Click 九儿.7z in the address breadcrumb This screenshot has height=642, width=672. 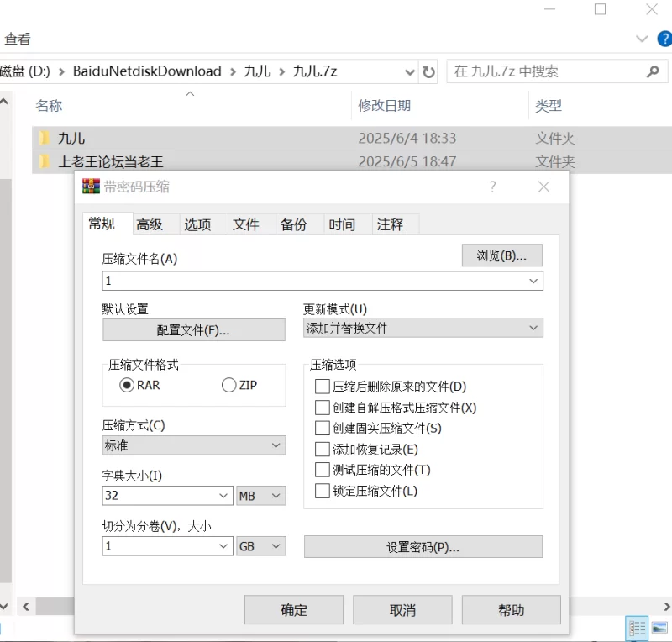pos(315,71)
